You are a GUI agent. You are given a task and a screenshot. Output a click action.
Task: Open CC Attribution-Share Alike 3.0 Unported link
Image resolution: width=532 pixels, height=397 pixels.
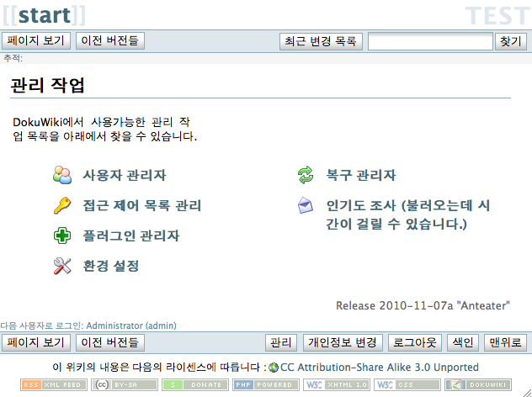pyautogui.click(x=380, y=368)
